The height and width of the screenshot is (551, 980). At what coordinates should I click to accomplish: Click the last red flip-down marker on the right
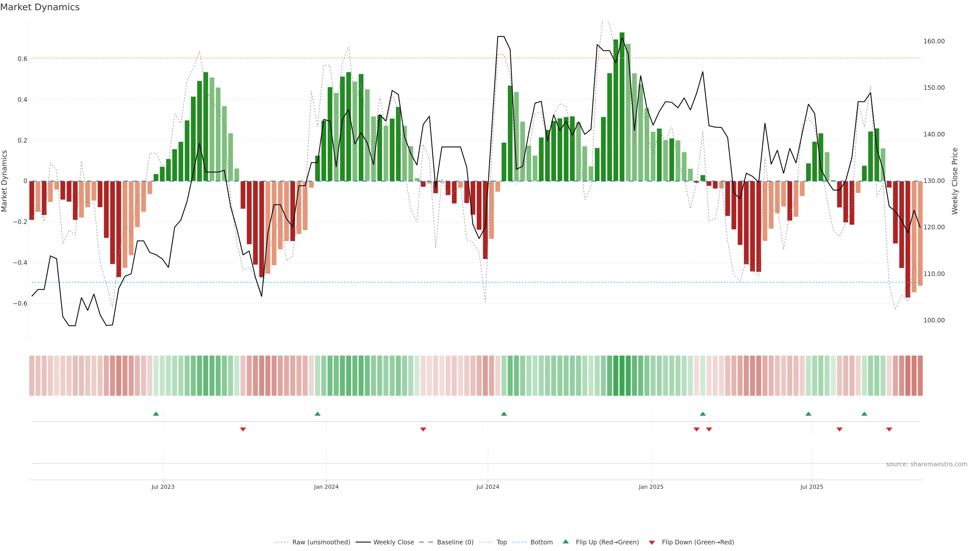pyautogui.click(x=889, y=429)
